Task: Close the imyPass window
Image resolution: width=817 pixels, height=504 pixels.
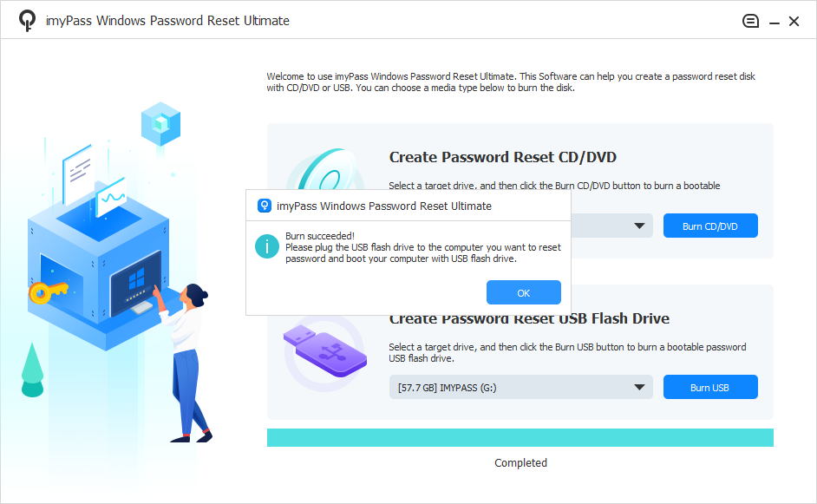Action: tap(794, 22)
